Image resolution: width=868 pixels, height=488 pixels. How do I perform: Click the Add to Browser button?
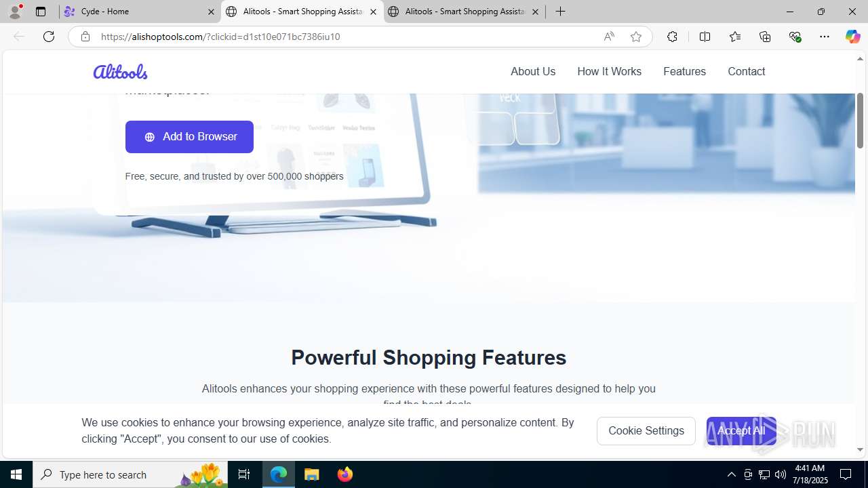(x=189, y=137)
